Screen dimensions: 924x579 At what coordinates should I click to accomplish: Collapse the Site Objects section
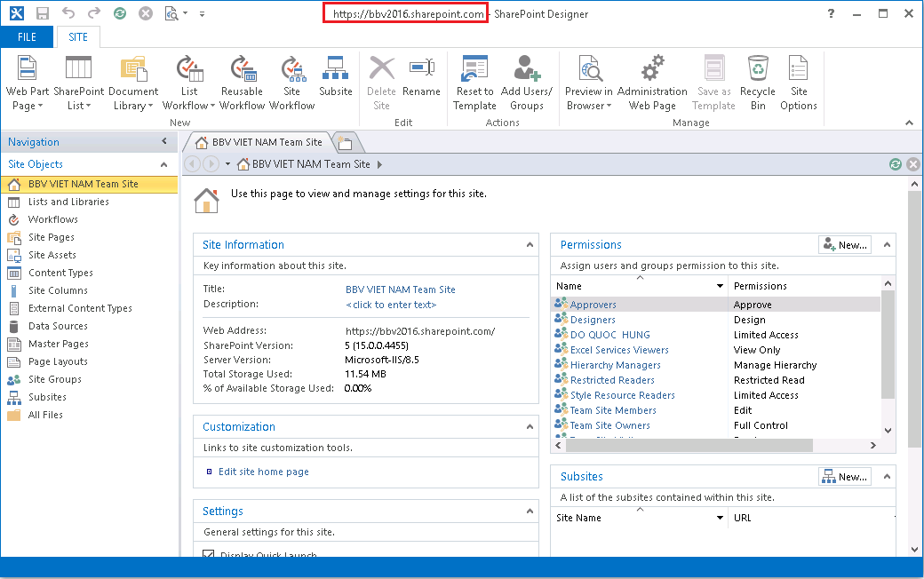163,164
